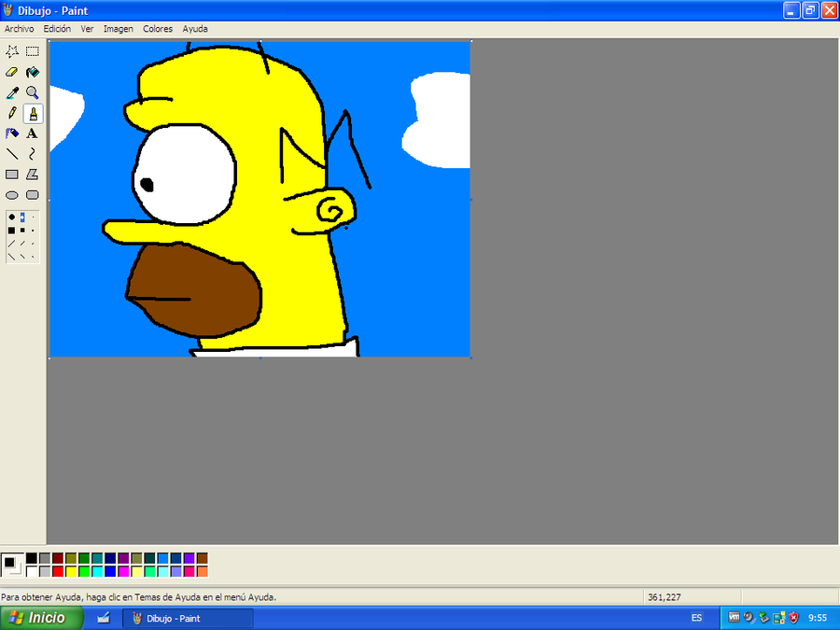The width and height of the screenshot is (840, 630).
Task: Select the Rounded Rectangle tool
Action: pyautogui.click(x=33, y=195)
